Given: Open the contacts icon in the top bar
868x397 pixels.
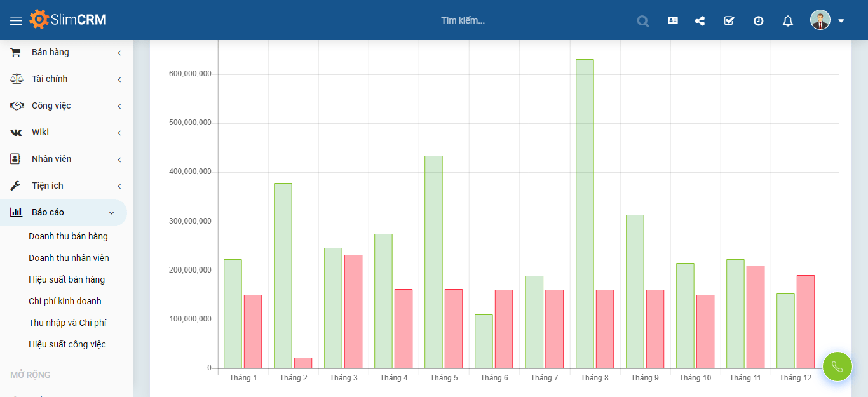Looking at the screenshot, I should 672,20.
